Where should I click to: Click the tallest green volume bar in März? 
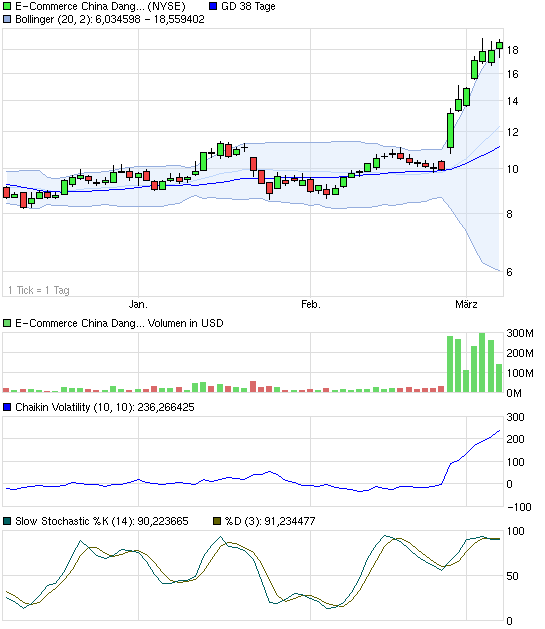[482, 363]
